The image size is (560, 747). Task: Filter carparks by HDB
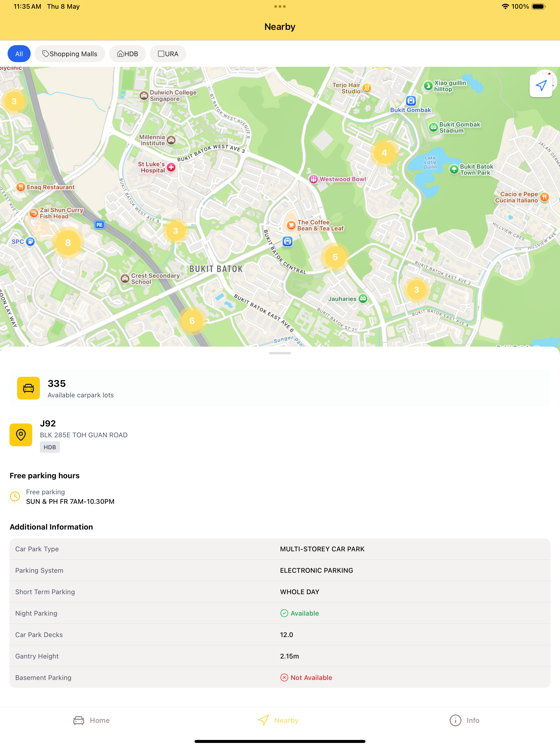[128, 54]
